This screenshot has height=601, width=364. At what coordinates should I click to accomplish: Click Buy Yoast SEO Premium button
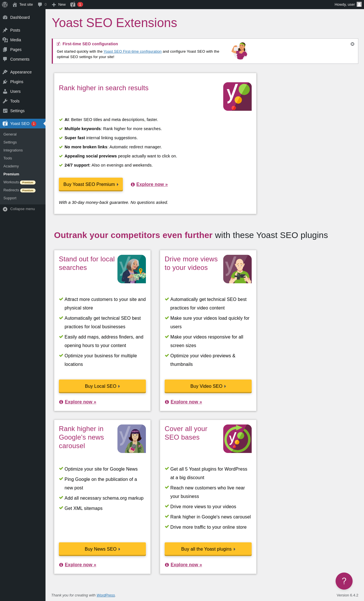[x=91, y=184]
